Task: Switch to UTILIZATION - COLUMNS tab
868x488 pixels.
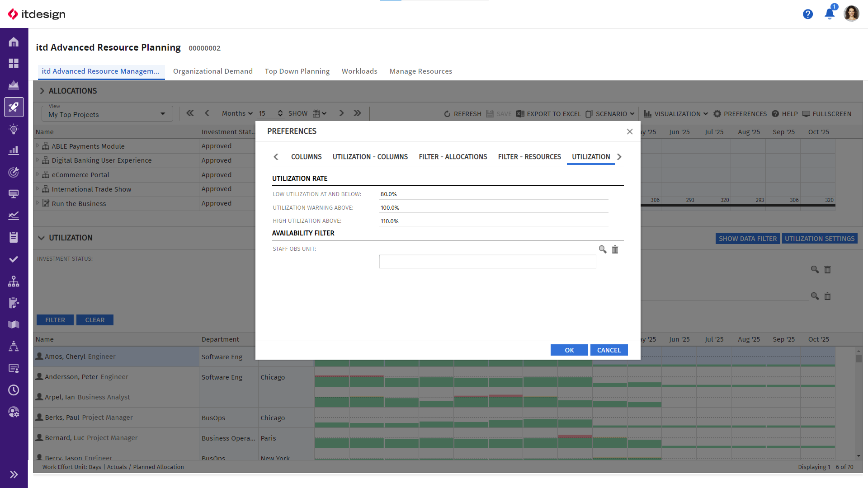Action: [370, 157]
